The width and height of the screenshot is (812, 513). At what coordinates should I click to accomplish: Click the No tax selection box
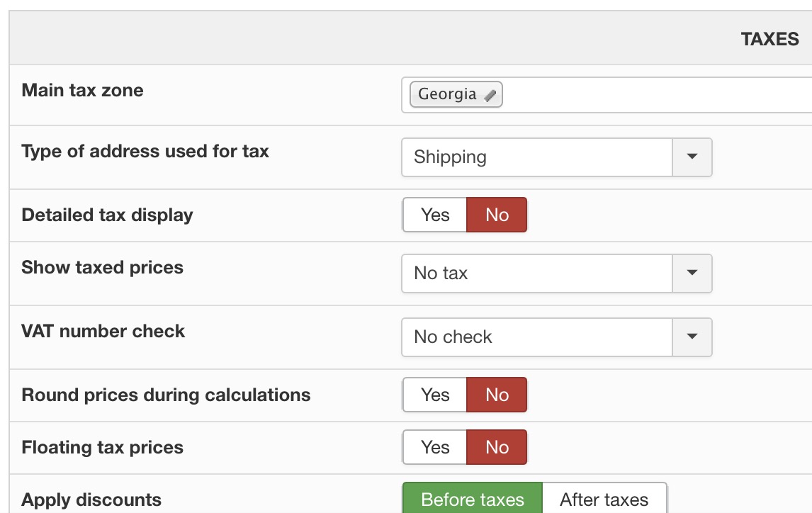536,273
